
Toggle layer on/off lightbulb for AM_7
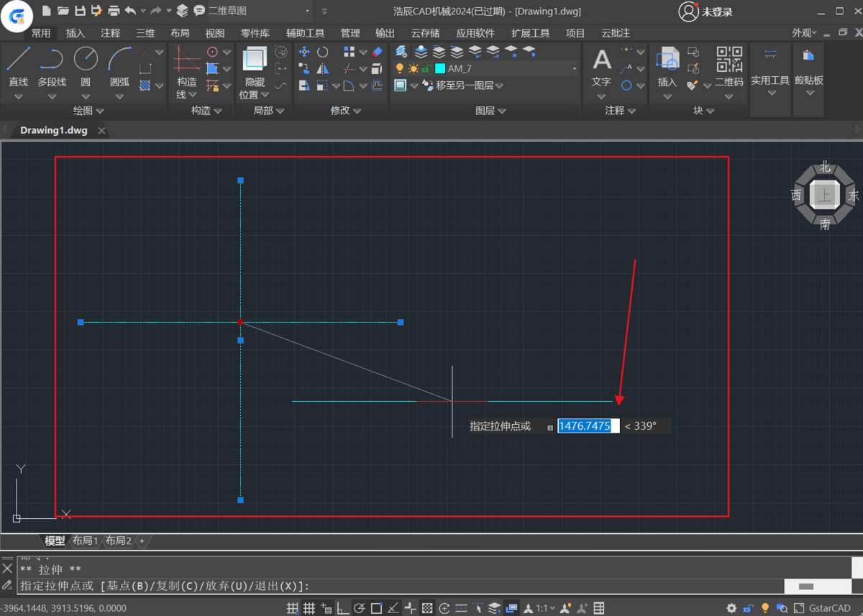click(400, 68)
